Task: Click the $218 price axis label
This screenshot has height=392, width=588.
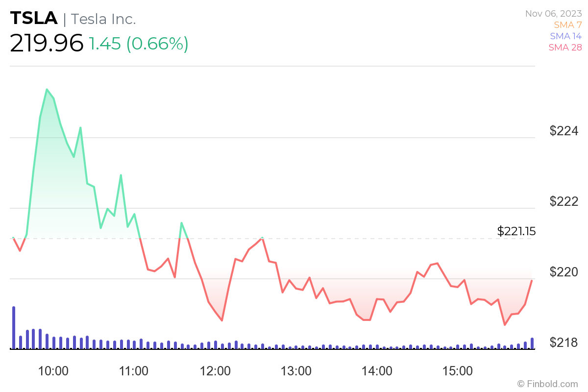Action: pos(564,342)
